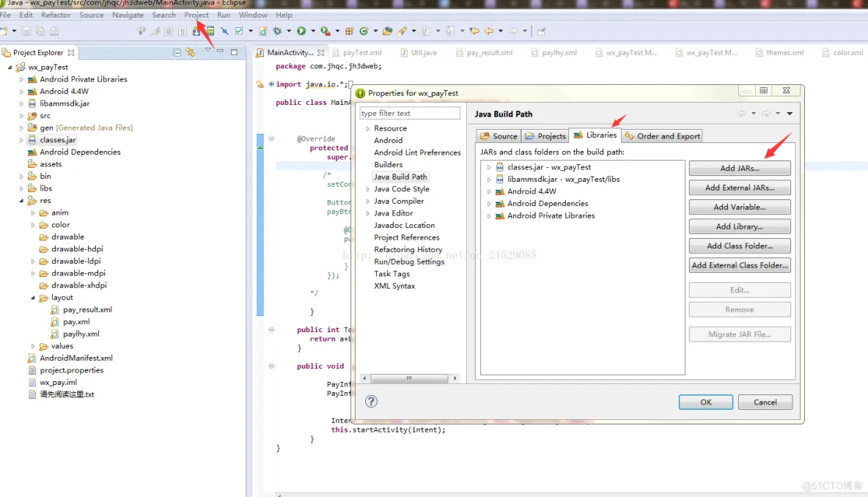
Task: Open the Util.java editor tab
Action: pyautogui.click(x=419, y=53)
